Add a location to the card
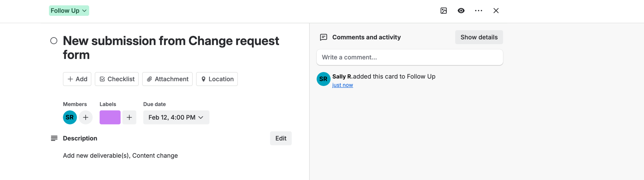Image resolution: width=644 pixels, height=180 pixels. point(217,79)
